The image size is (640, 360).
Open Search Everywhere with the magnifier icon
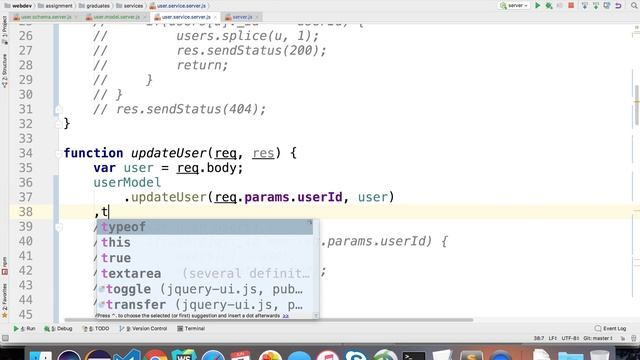click(634, 6)
